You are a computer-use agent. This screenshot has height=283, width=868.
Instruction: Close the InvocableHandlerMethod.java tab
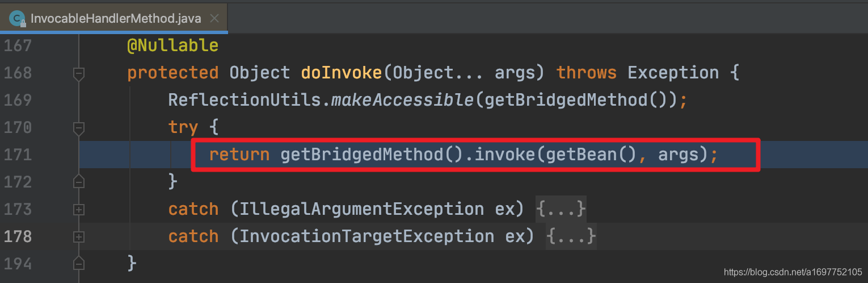coord(214,19)
